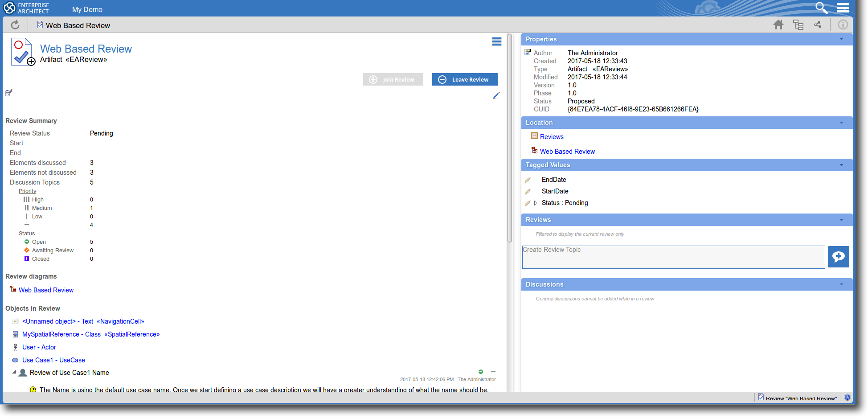The width and height of the screenshot is (868, 419).
Task: Click the Leave Review button
Action: pos(465,79)
